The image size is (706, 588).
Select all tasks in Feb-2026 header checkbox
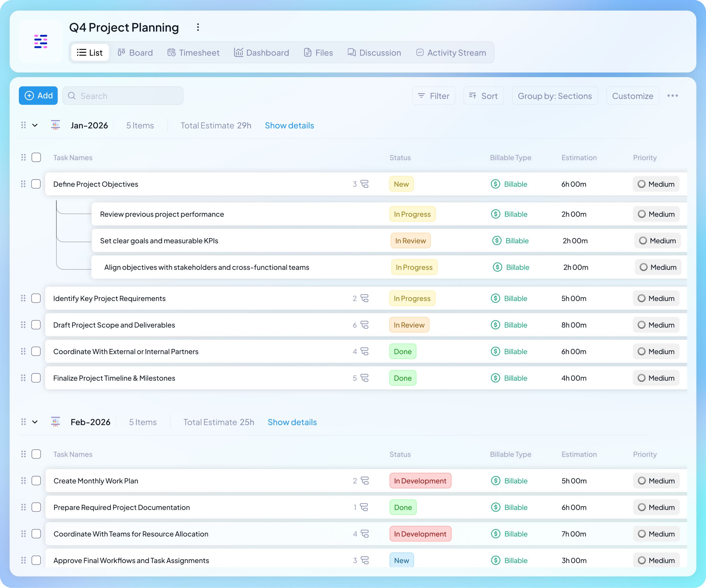tap(36, 454)
